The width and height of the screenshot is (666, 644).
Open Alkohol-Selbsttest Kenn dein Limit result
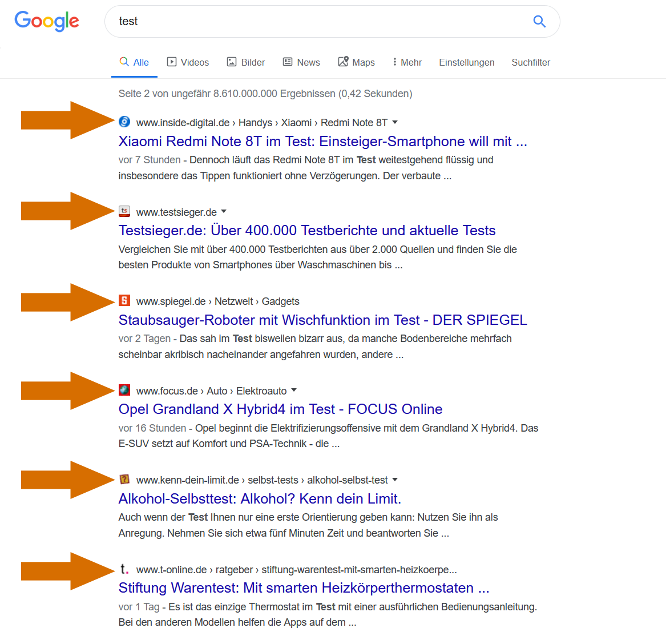pos(260,499)
